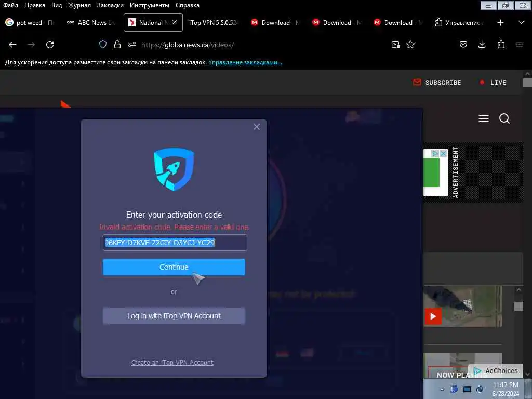Click the Firefox back arrow
The height and width of the screenshot is (399, 532).
pos(12,45)
